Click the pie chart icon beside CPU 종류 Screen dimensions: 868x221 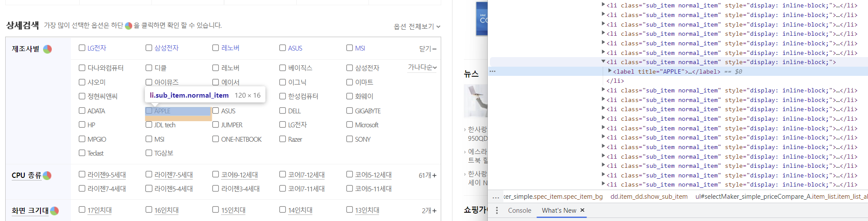[x=47, y=176]
